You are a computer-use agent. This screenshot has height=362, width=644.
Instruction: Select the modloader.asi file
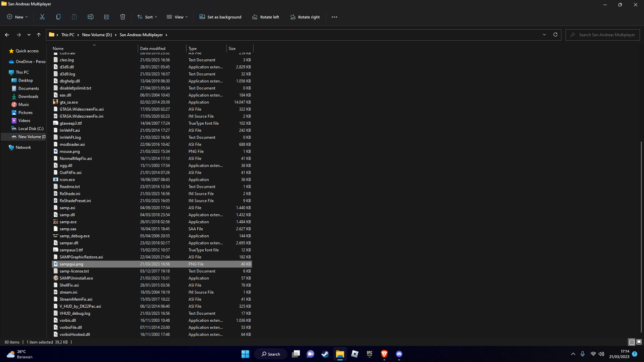(x=152, y=144)
